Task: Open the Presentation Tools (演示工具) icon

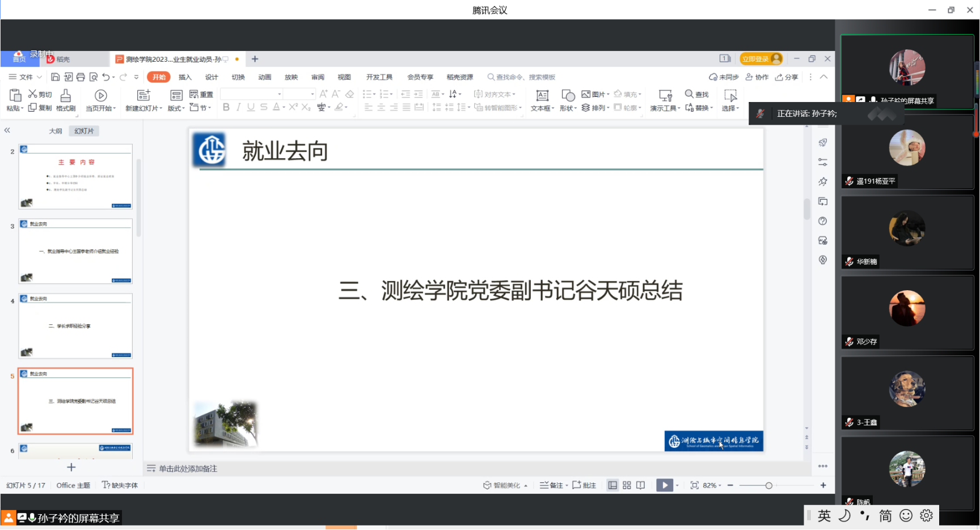Action: [x=665, y=95]
